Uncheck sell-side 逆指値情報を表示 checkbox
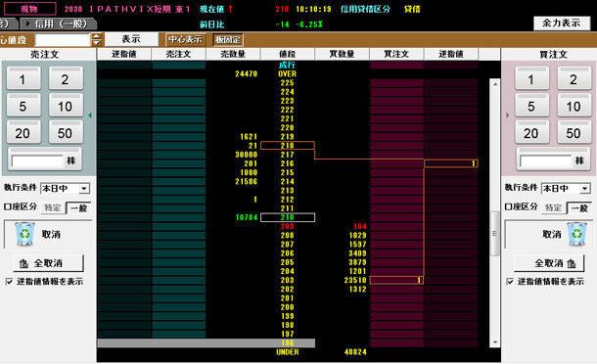The image size is (597, 364). tap(9, 282)
